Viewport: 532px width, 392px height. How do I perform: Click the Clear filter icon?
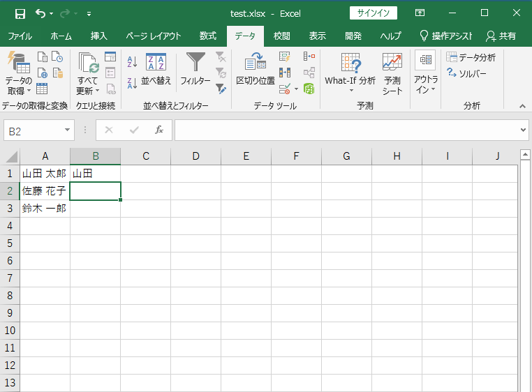pos(221,56)
